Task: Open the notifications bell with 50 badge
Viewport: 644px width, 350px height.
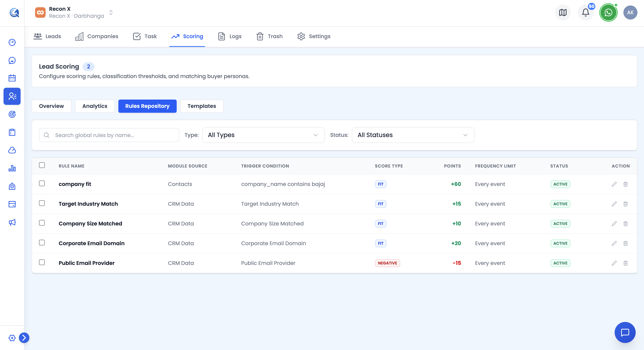Action: pyautogui.click(x=585, y=12)
